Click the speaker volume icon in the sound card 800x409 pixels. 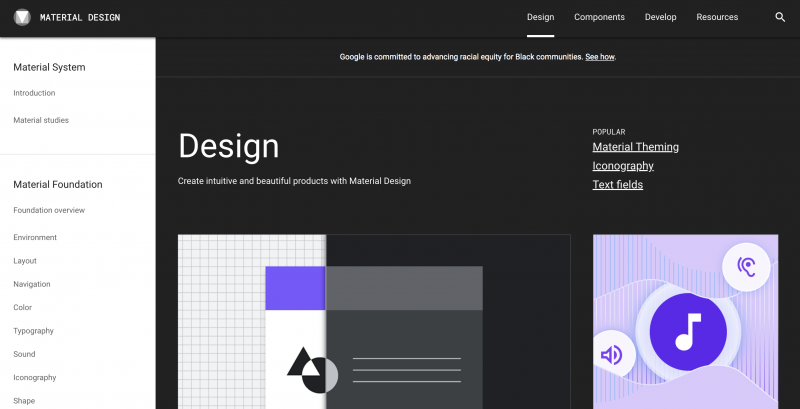click(611, 354)
